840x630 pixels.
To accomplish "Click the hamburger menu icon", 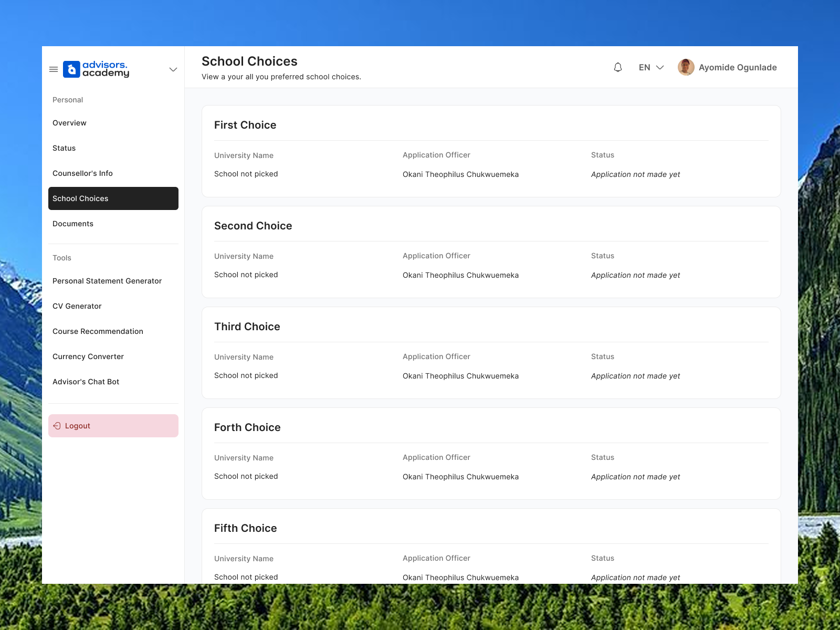I will pyautogui.click(x=54, y=69).
